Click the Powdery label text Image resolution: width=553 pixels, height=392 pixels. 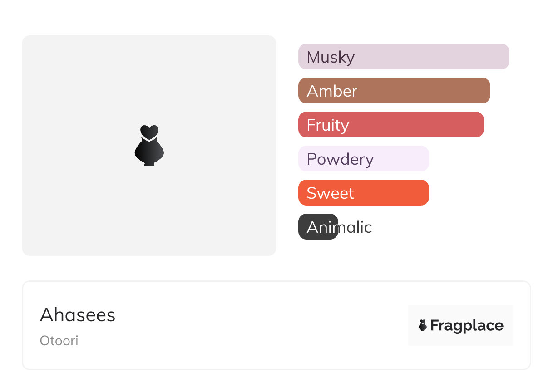(x=340, y=159)
